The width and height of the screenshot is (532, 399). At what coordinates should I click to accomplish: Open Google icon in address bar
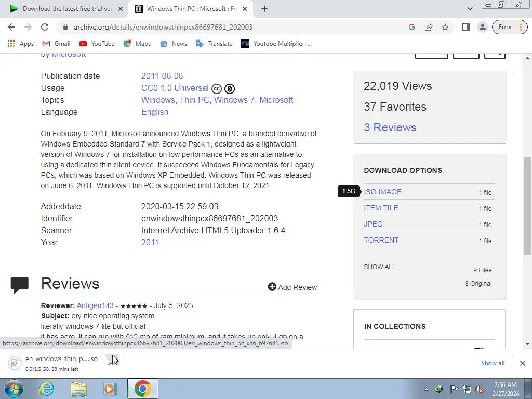[x=412, y=27]
